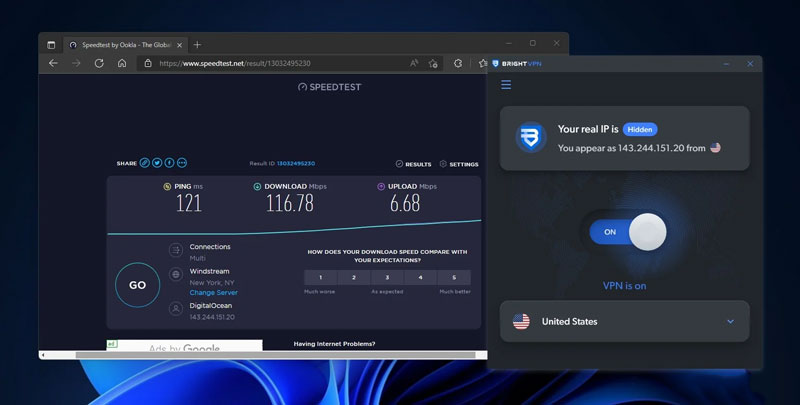Click the flag beside the apparent IP
The image size is (800, 405).
coord(715,148)
